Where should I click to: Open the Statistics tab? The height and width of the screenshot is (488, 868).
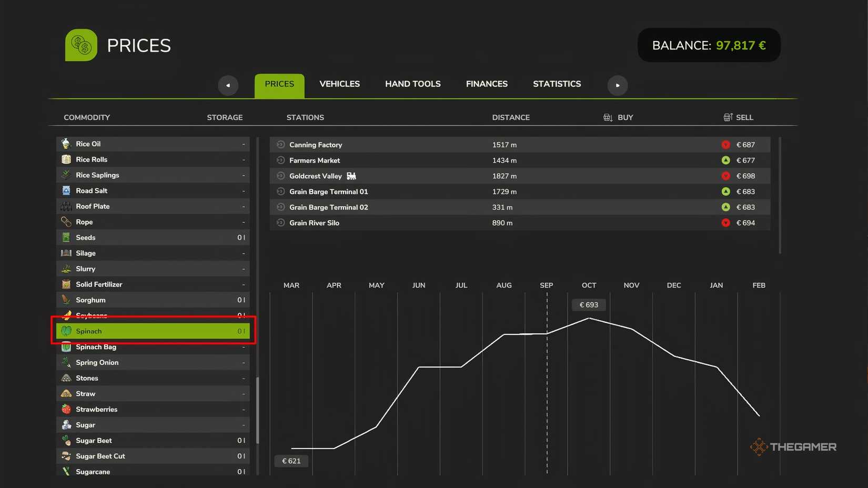(557, 84)
